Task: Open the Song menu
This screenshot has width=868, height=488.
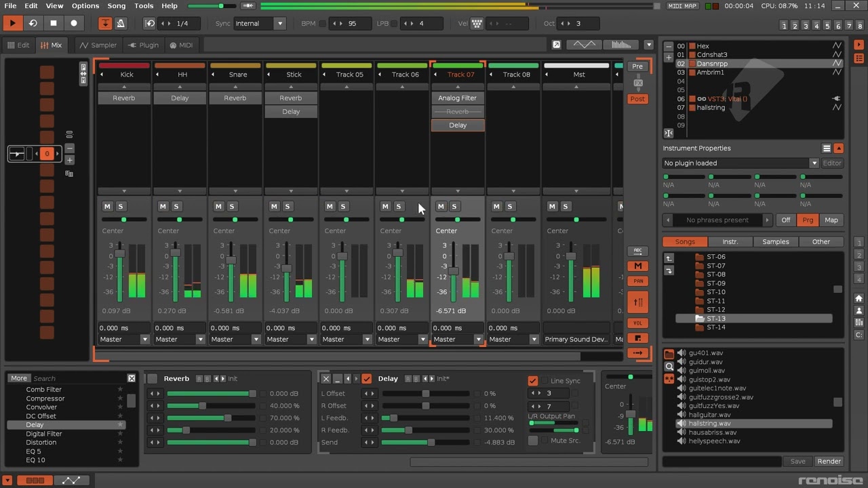Action: pyautogui.click(x=117, y=5)
